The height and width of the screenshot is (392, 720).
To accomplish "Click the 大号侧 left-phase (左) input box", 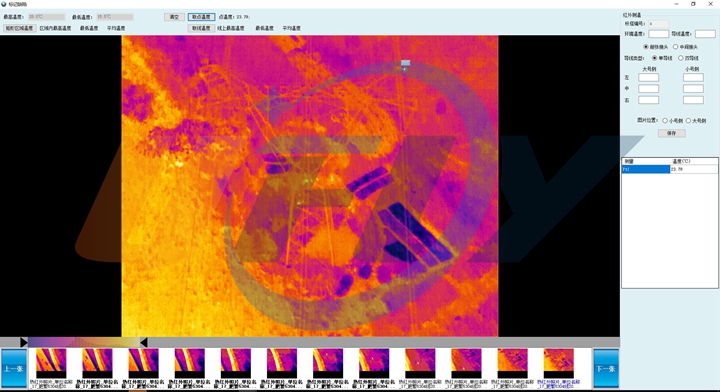I will (648, 78).
